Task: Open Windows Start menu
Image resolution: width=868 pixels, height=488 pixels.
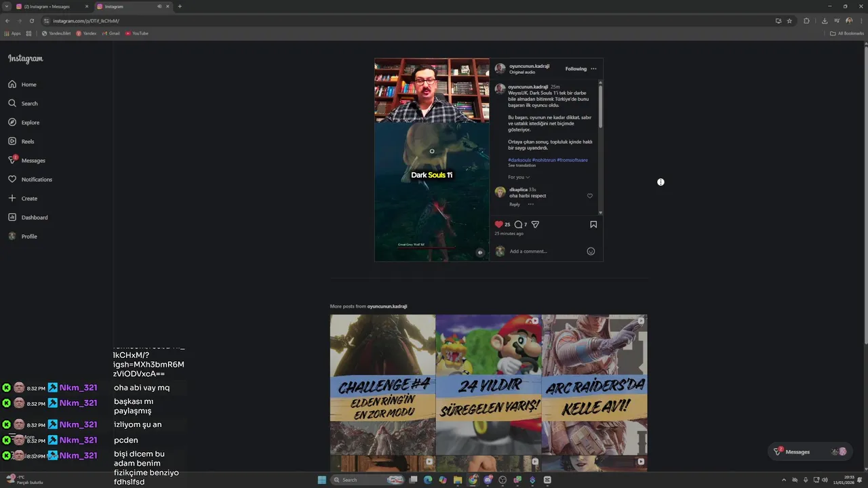Action: coord(322,480)
